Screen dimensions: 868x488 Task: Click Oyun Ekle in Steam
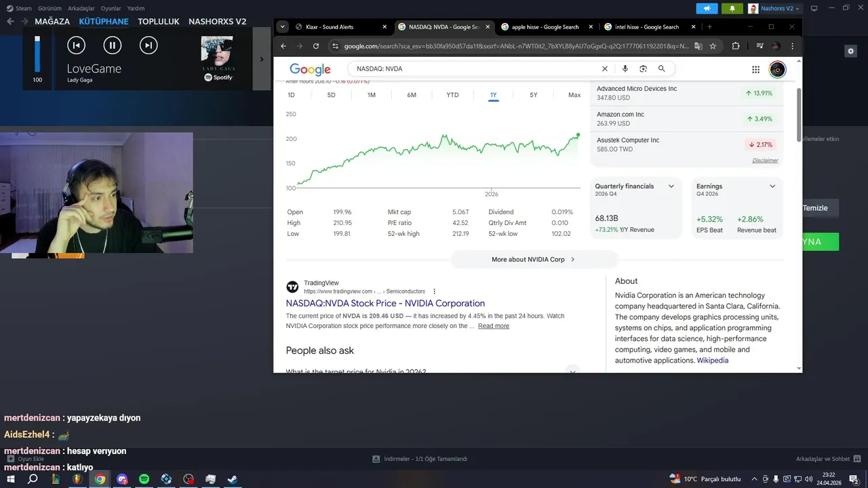tap(26, 459)
